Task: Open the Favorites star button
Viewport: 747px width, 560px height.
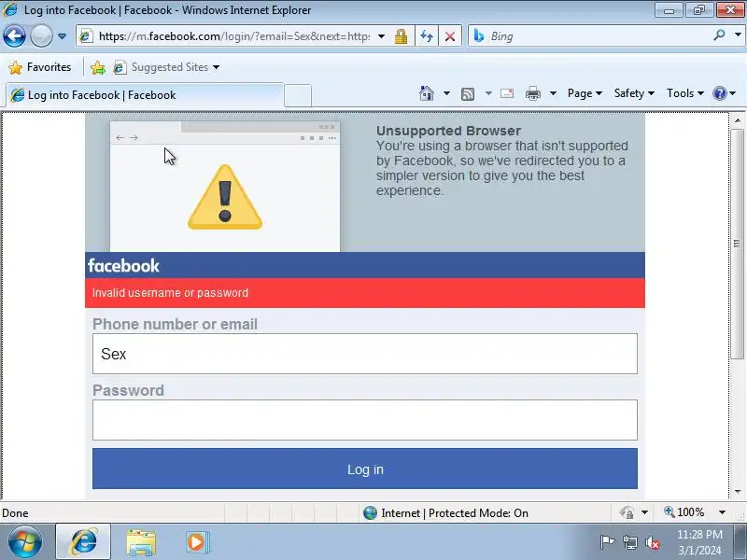Action: tap(40, 67)
